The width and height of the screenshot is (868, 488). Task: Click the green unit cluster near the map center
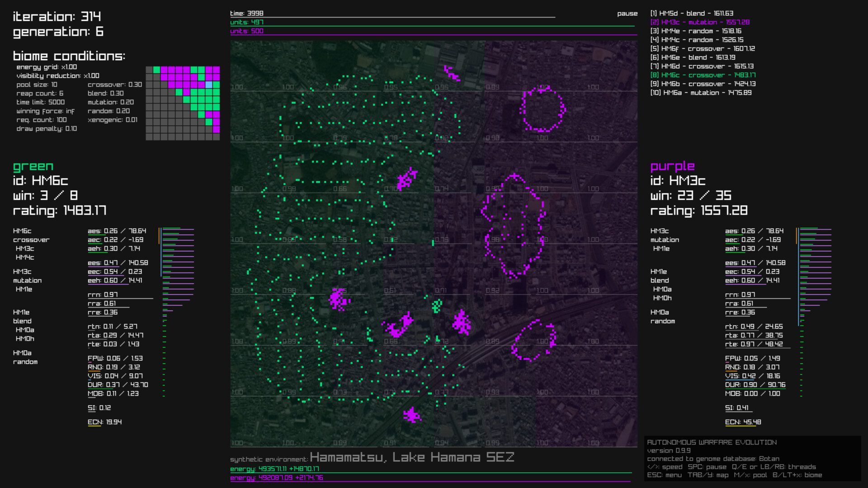pos(437,306)
